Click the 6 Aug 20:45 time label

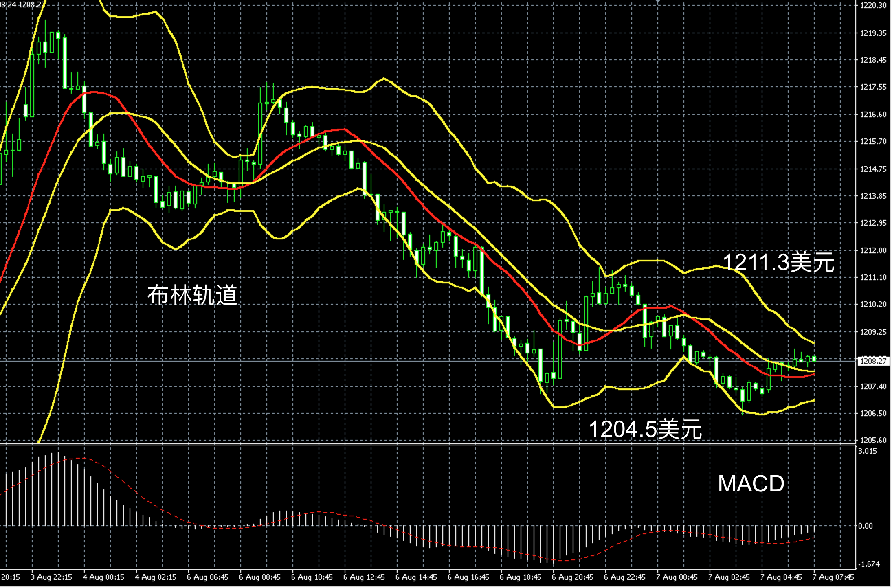coord(572,577)
